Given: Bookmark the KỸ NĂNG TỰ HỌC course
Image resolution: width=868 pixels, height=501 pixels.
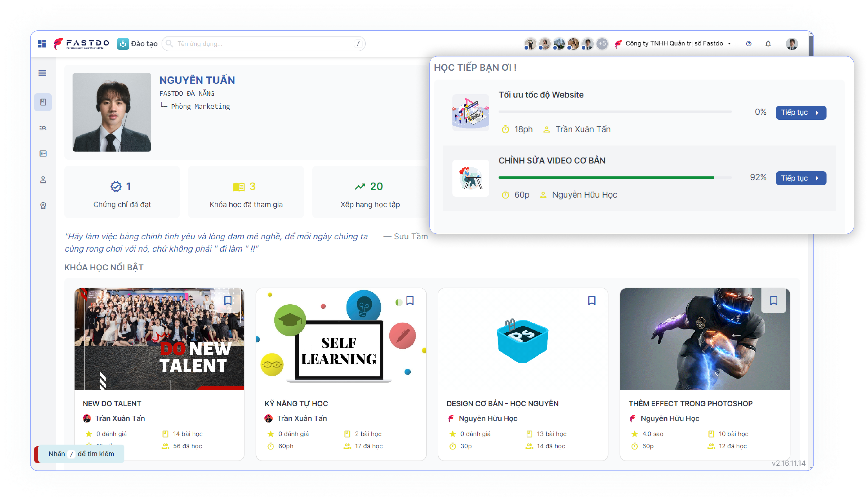Looking at the screenshot, I should (x=409, y=300).
